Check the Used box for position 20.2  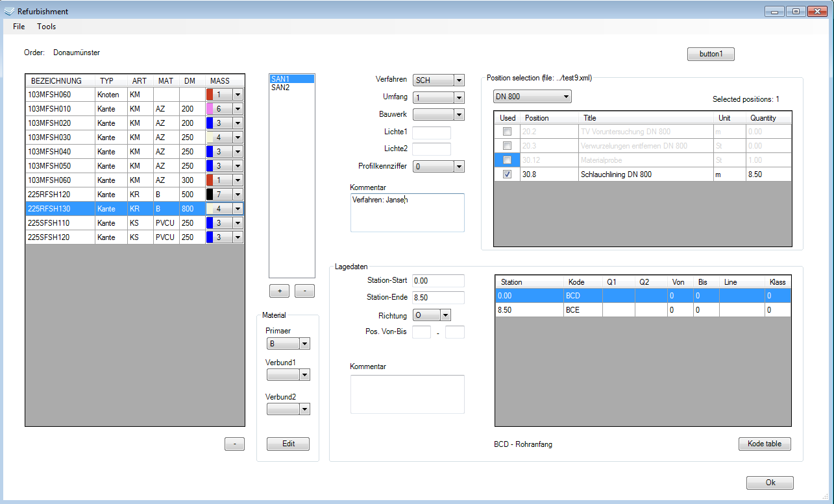pyautogui.click(x=507, y=132)
